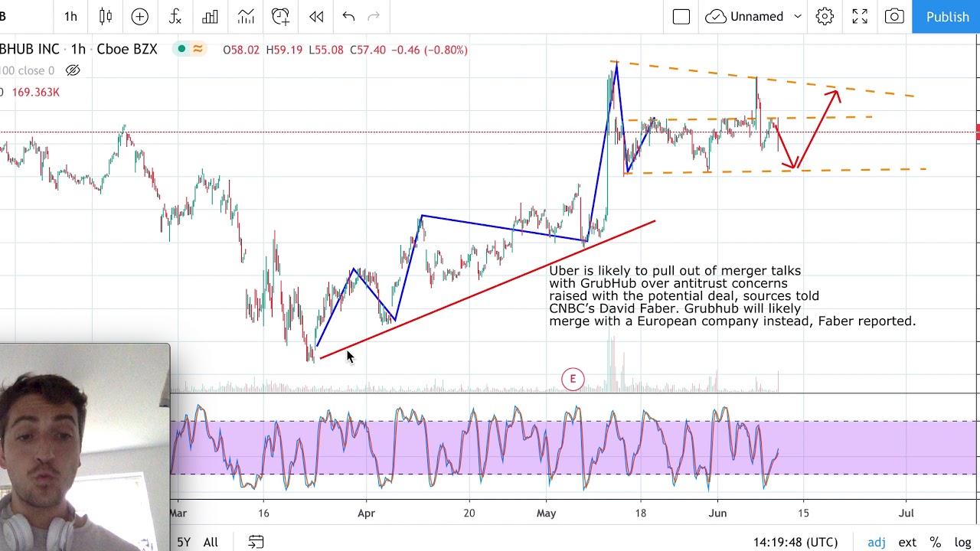Open the candlestick chart style menu
Viewport: 980px width, 551px height.
106,16
